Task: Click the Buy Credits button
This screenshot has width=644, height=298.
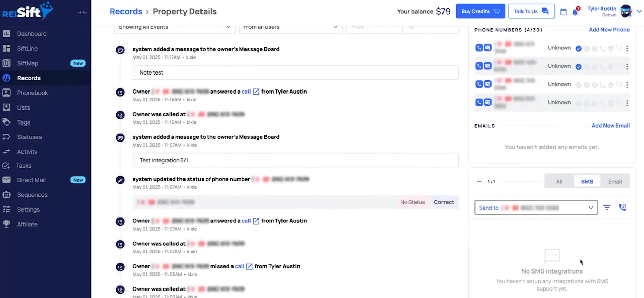Action: tap(480, 11)
